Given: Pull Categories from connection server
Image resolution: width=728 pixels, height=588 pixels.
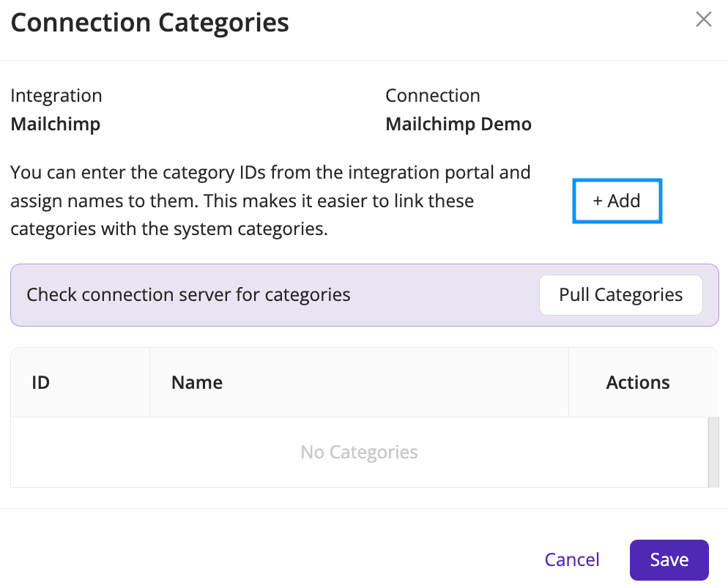Looking at the screenshot, I should click(621, 295).
